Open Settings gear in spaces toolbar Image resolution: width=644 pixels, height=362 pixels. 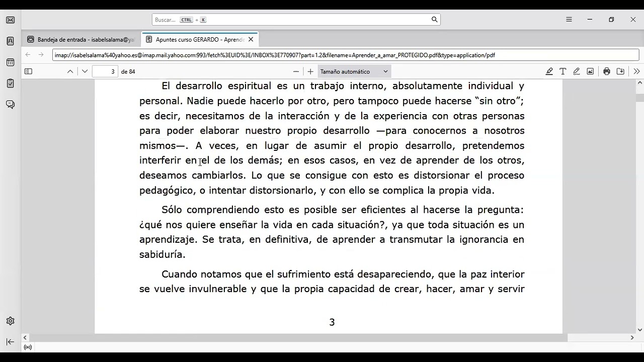pyautogui.click(x=10, y=321)
